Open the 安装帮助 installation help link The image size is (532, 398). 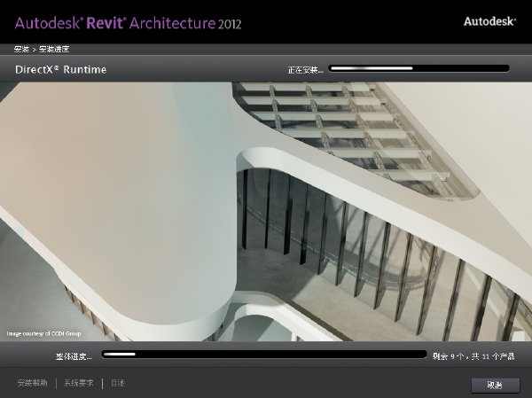click(x=33, y=383)
